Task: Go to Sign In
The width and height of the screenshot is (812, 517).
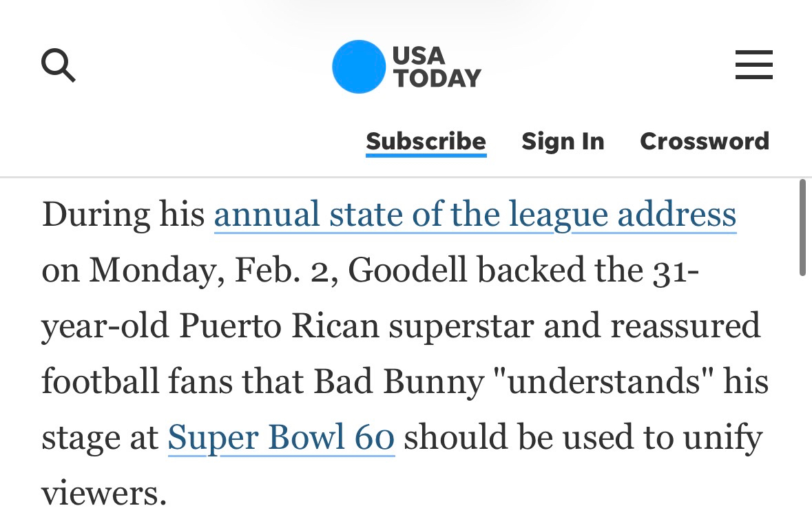Action: tap(563, 141)
